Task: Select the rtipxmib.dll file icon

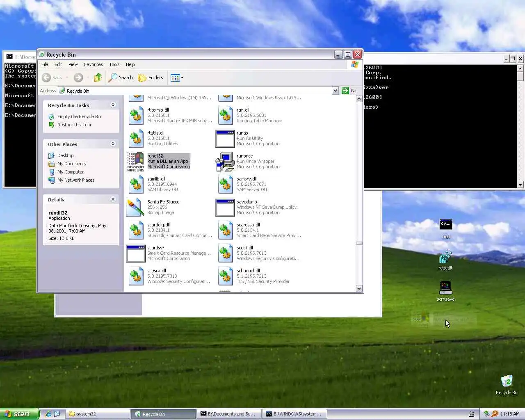Action: (136, 116)
